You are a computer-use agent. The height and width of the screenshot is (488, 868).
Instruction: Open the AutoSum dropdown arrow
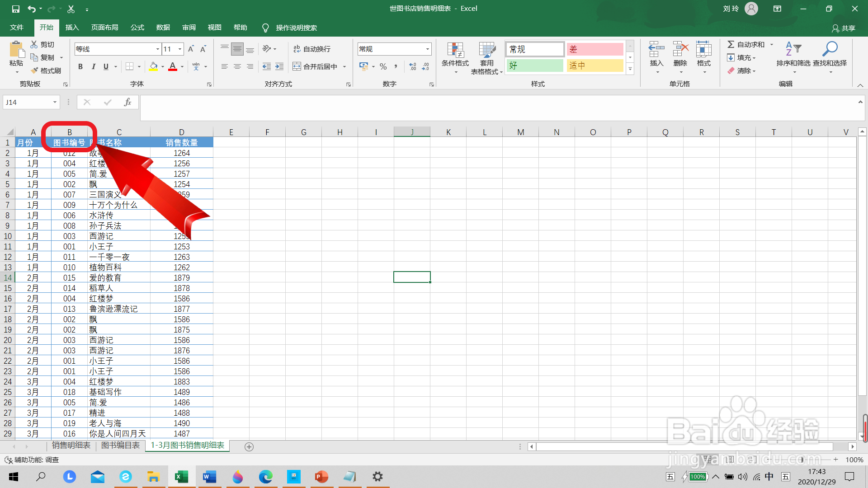click(772, 44)
